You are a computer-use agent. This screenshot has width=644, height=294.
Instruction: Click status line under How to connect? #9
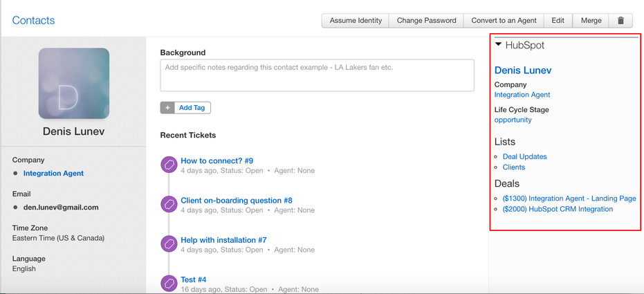[248, 170]
